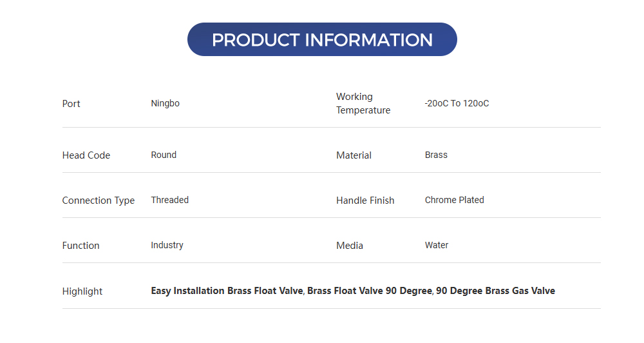Click the Connection Type label
This screenshot has width=644, height=343.
[x=98, y=201]
